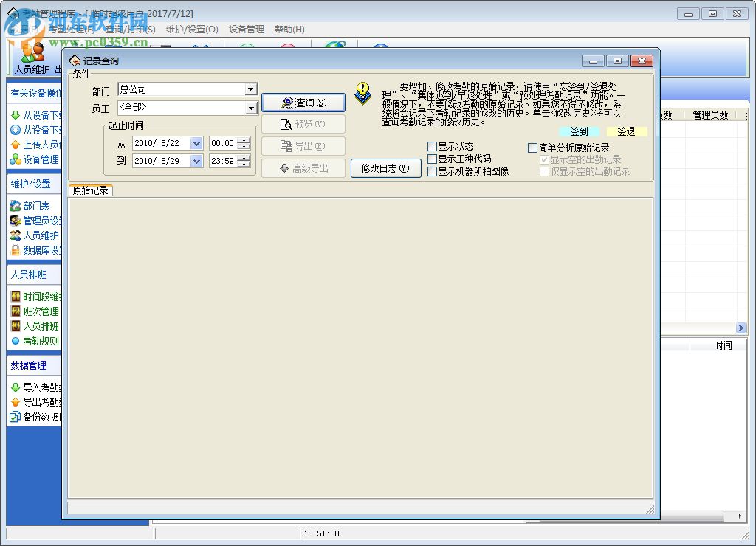Enable the 显示工种代码 checkbox
The height and width of the screenshot is (546, 756).
click(x=433, y=159)
